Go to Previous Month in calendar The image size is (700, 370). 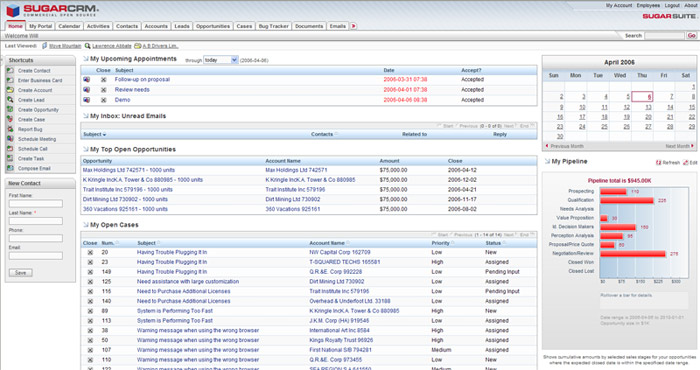click(x=564, y=146)
